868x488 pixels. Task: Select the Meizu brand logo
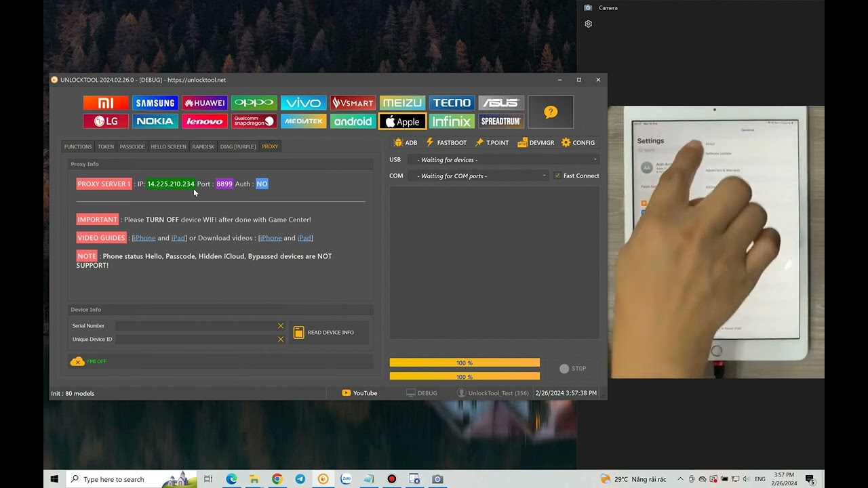click(x=402, y=103)
